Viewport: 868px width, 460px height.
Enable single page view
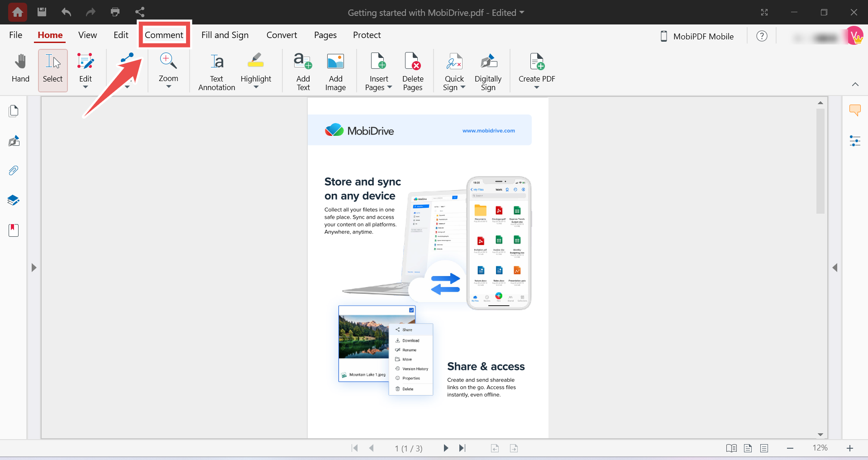point(748,448)
